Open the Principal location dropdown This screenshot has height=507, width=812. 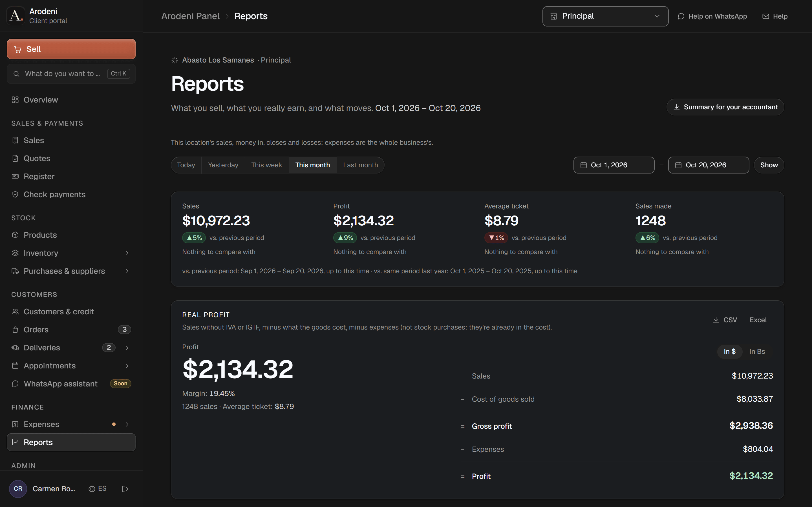pyautogui.click(x=605, y=16)
